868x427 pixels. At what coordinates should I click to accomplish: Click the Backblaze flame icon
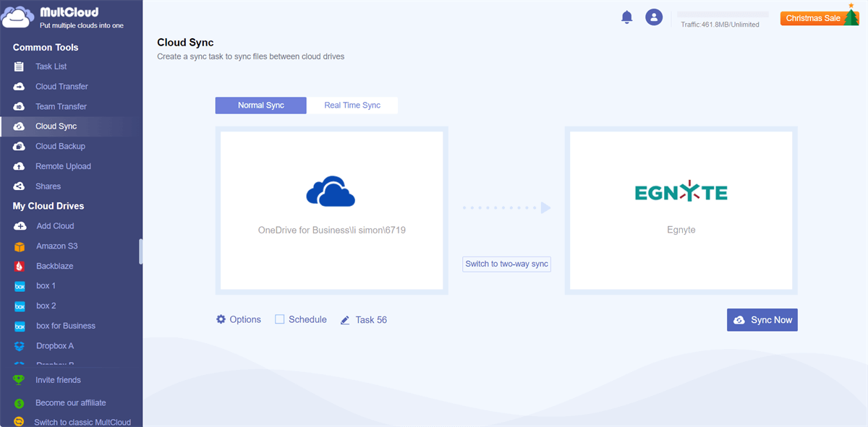pos(20,266)
